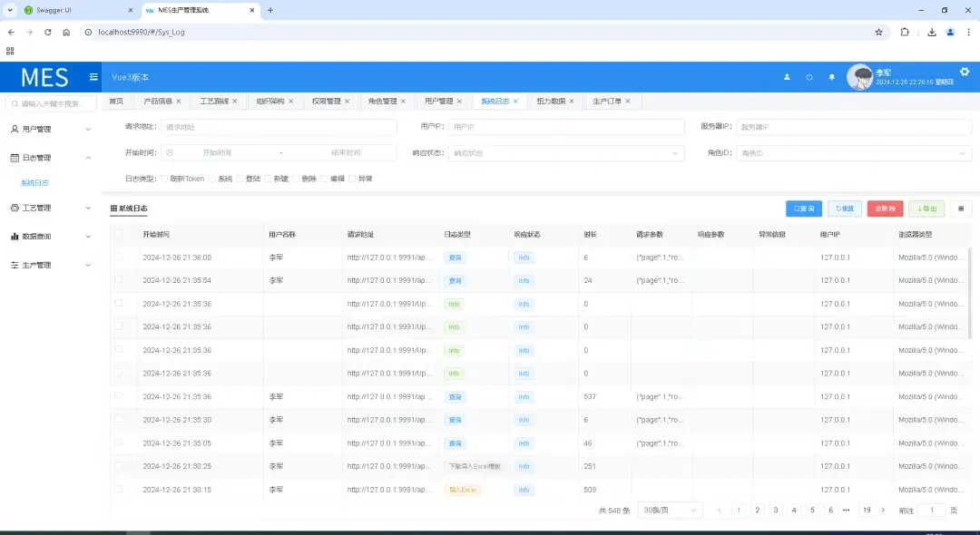This screenshot has height=535, width=980.
Task: Open the column display settings icon above the table
Action: click(x=960, y=209)
